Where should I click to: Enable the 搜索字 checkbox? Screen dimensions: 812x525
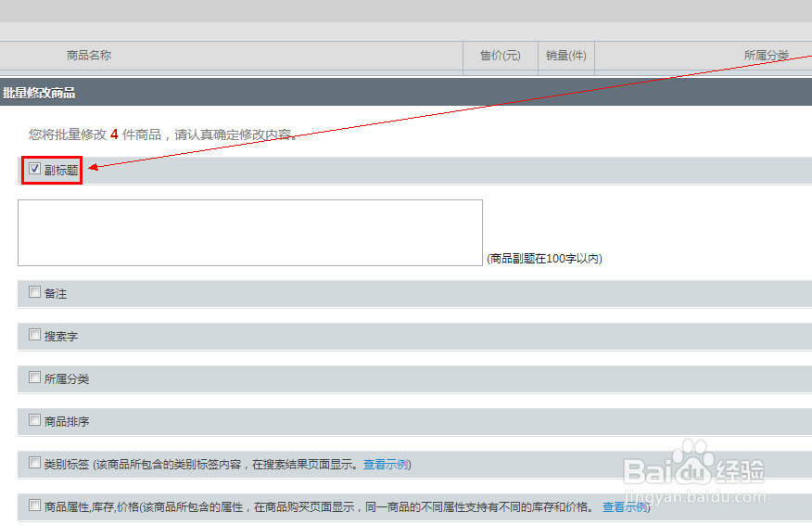34,334
